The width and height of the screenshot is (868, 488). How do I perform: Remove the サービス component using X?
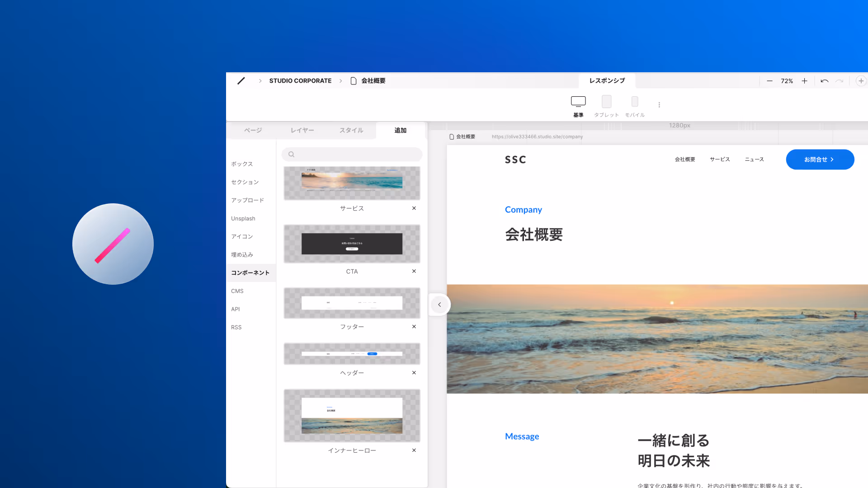click(414, 208)
